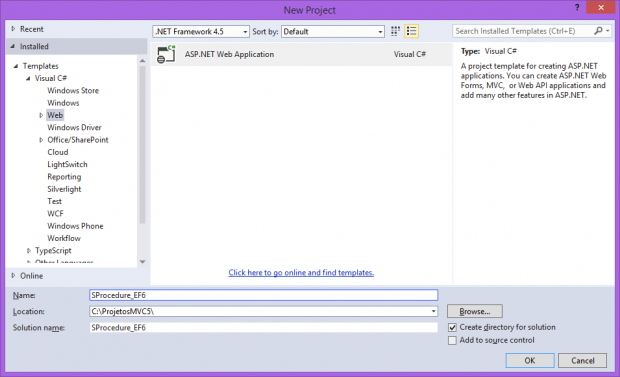Close the New Project dialog
Image resolution: width=620 pixels, height=377 pixels.
601,8
